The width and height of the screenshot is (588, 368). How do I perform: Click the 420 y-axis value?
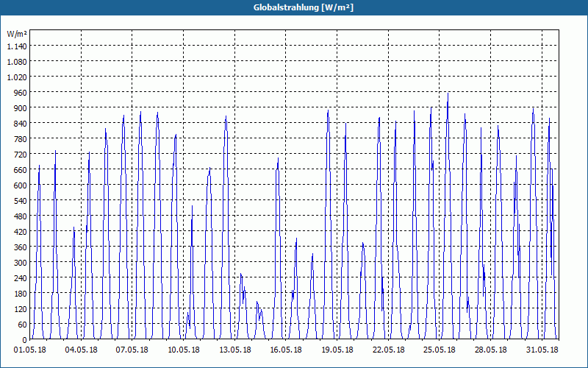(x=21, y=232)
